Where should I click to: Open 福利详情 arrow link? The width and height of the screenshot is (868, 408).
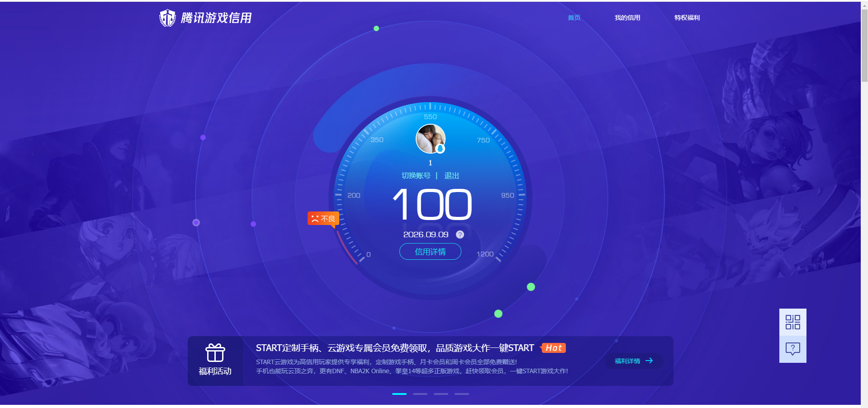point(634,361)
